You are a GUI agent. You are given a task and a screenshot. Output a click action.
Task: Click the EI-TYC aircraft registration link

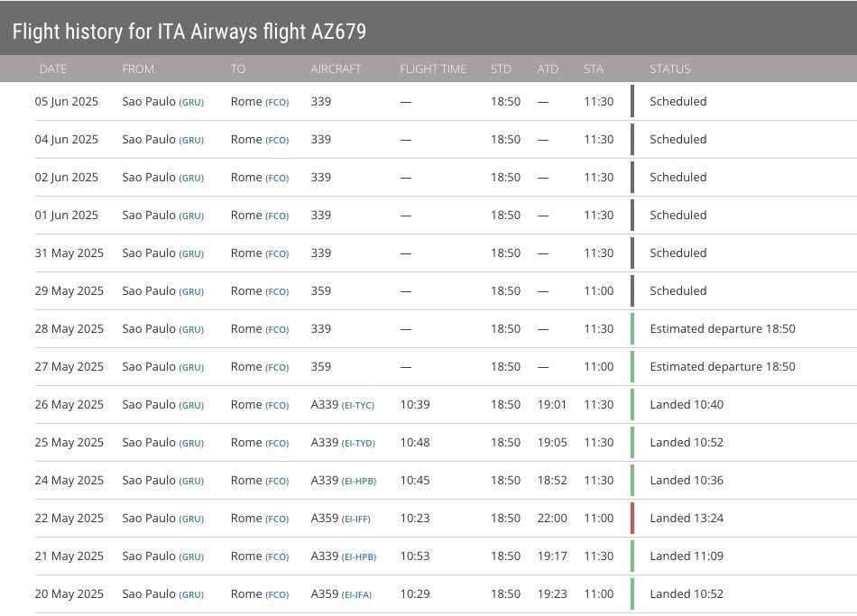[x=358, y=405]
